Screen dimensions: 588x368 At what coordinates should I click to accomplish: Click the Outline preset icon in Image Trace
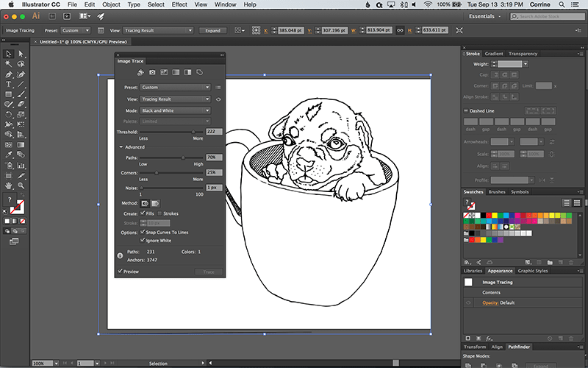(199, 72)
